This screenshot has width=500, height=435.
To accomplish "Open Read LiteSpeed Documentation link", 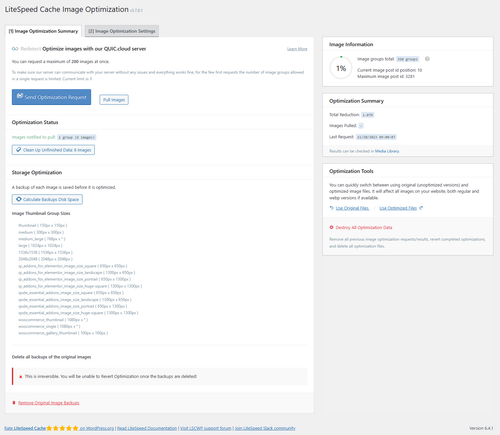I will [x=147, y=428].
